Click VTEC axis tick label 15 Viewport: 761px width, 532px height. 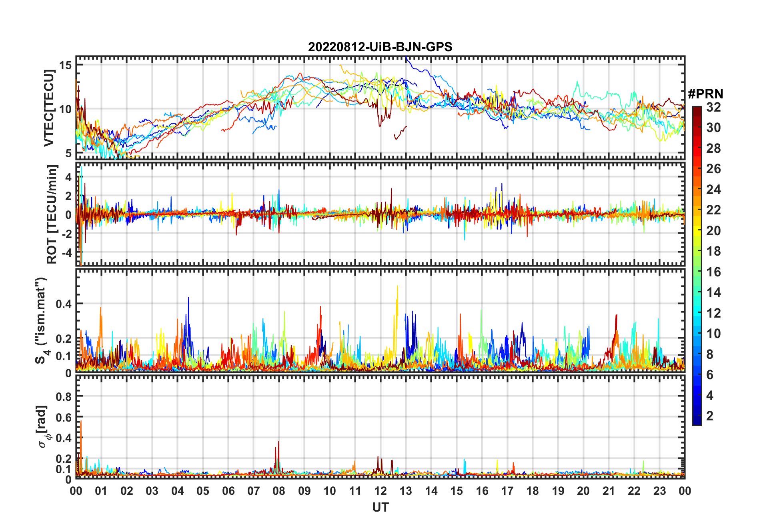coord(66,65)
